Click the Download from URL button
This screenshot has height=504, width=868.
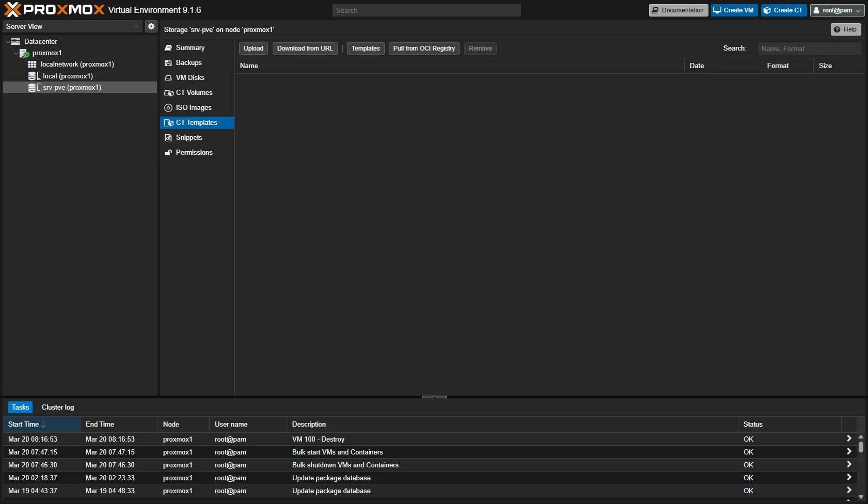click(305, 48)
